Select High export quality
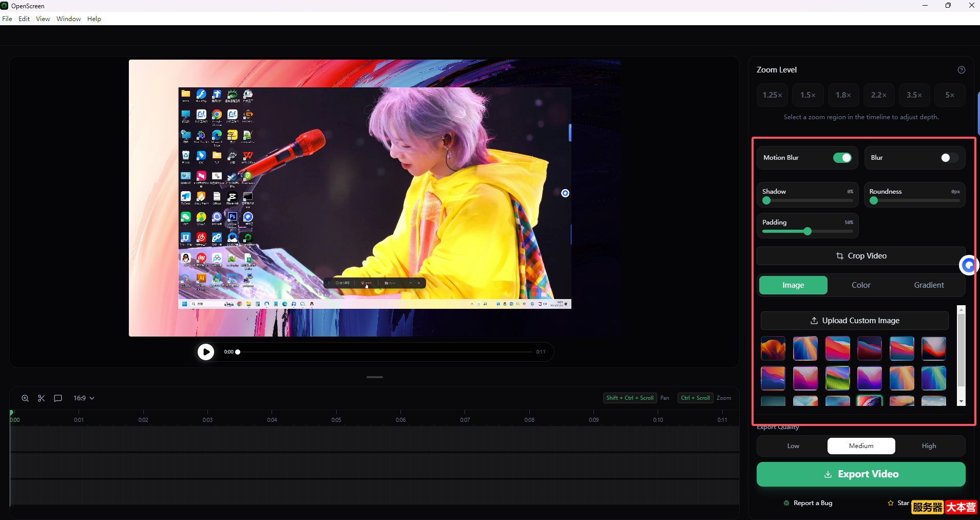980x520 pixels. click(x=929, y=445)
